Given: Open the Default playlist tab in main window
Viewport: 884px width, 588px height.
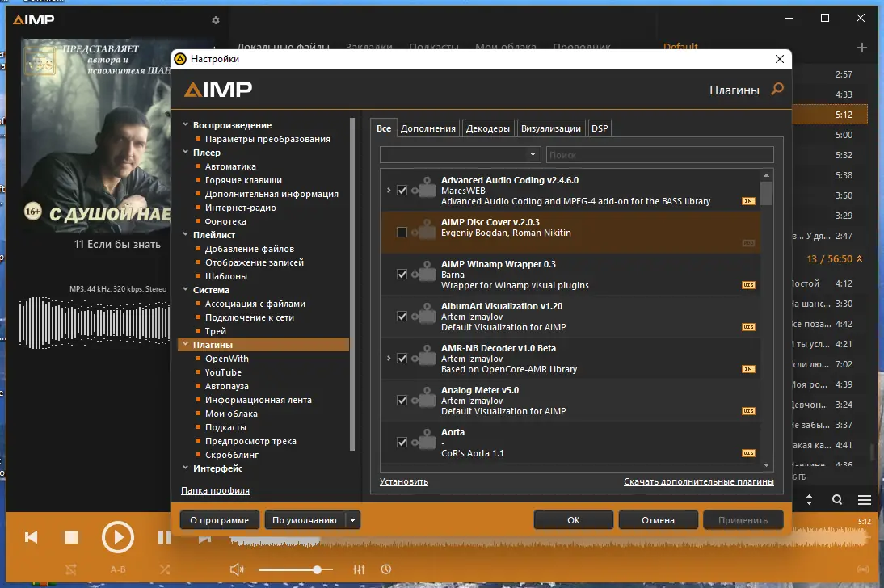Looking at the screenshot, I should (680, 46).
